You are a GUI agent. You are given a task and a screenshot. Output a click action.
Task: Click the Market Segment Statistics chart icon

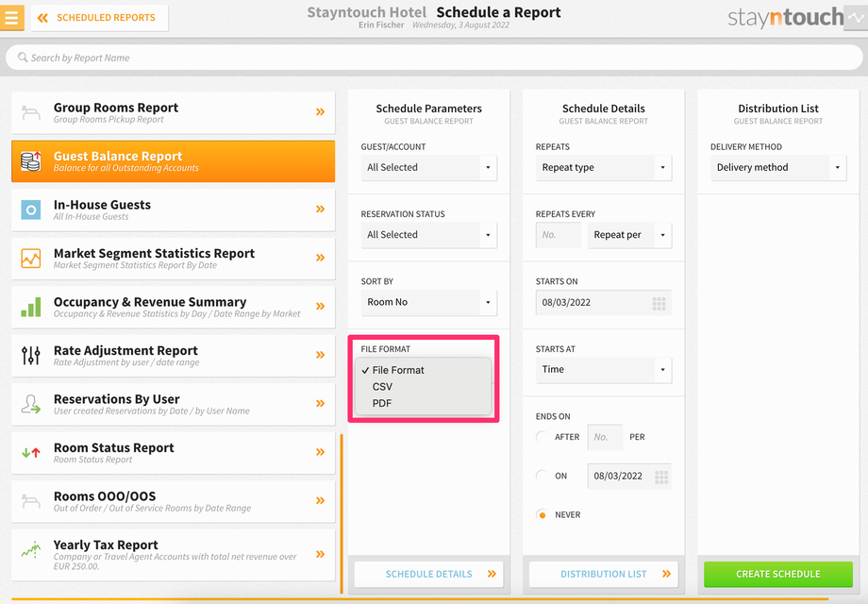pos(31,258)
